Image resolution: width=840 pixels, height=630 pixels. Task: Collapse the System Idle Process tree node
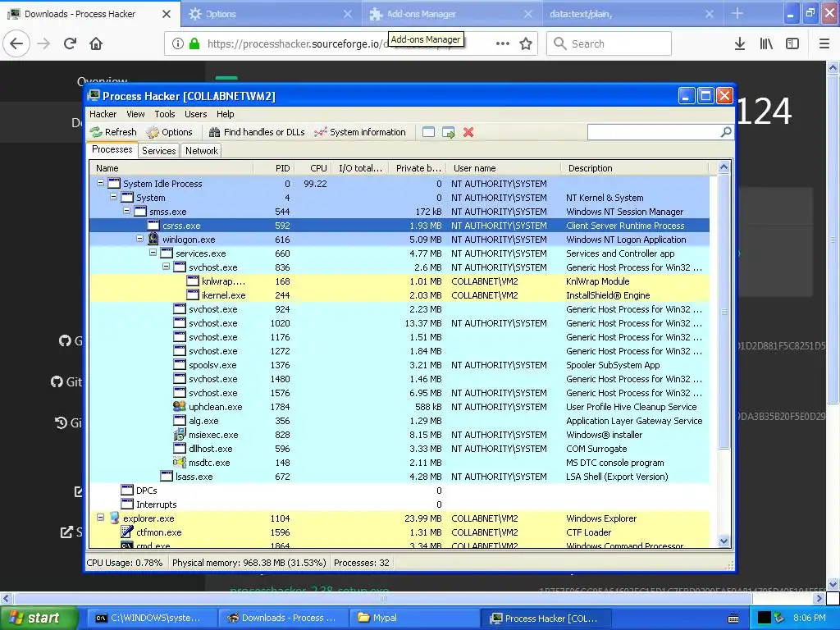100,183
